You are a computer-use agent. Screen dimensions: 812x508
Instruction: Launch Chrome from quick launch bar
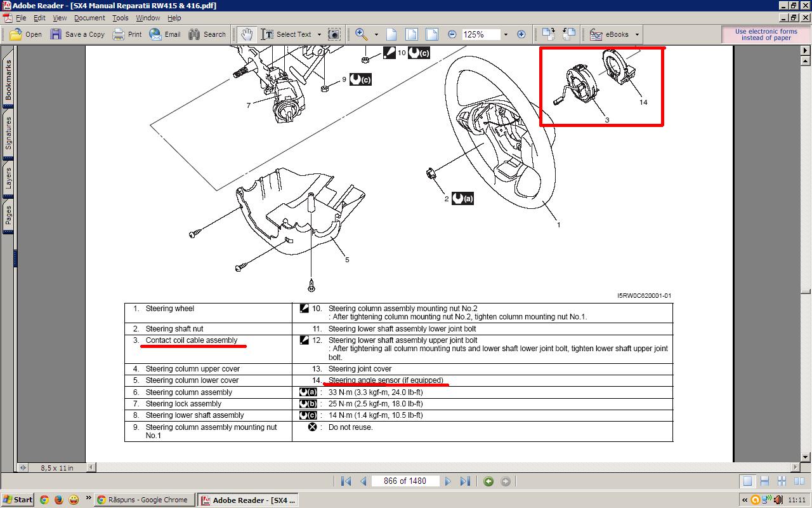coord(44,500)
